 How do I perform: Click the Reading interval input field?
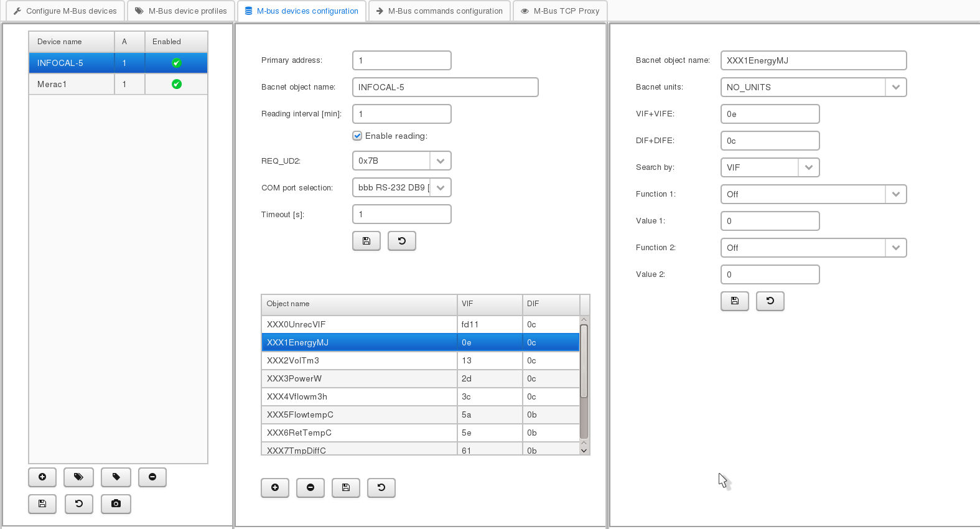[401, 114]
